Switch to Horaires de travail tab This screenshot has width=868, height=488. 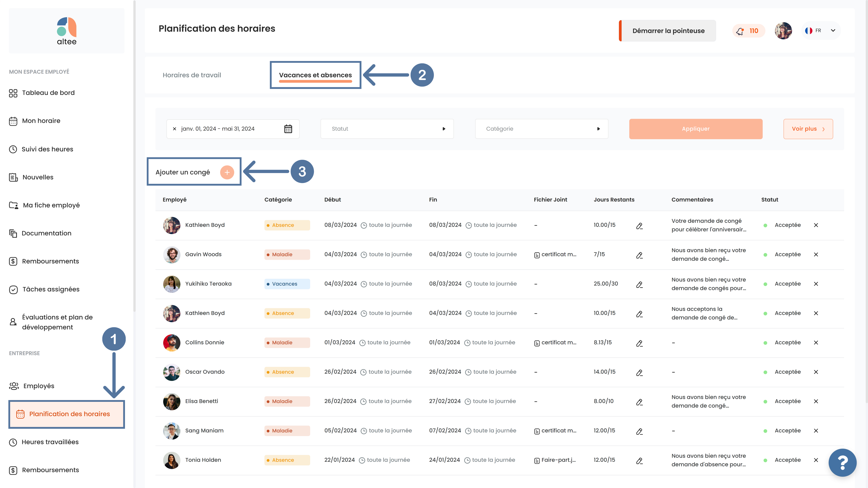coord(192,75)
